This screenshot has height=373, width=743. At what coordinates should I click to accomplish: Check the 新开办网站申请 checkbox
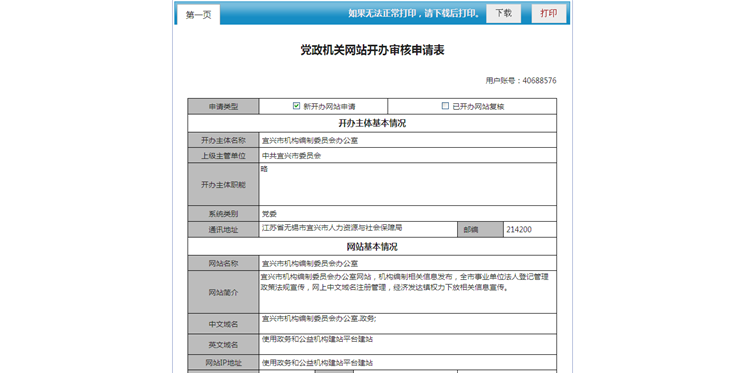(296, 106)
